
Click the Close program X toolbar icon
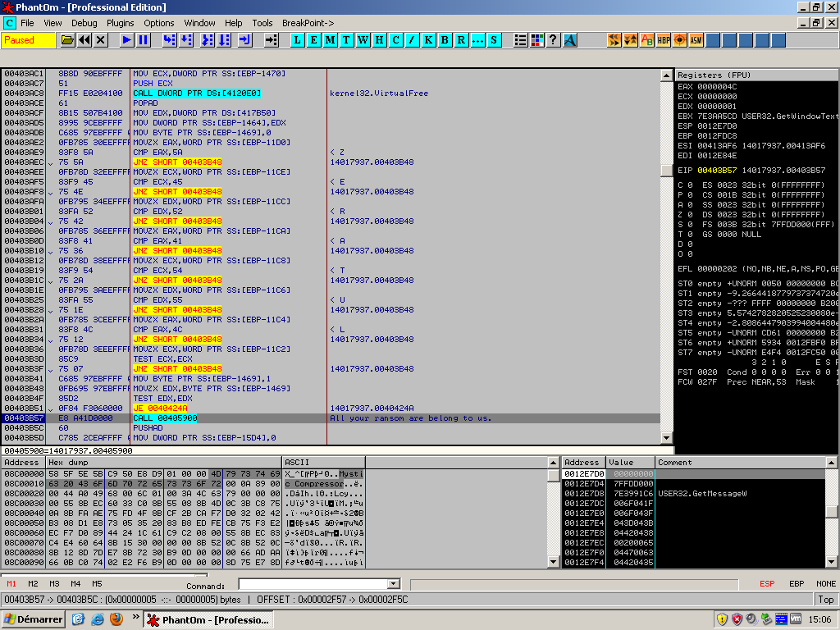pyautogui.click(x=101, y=40)
